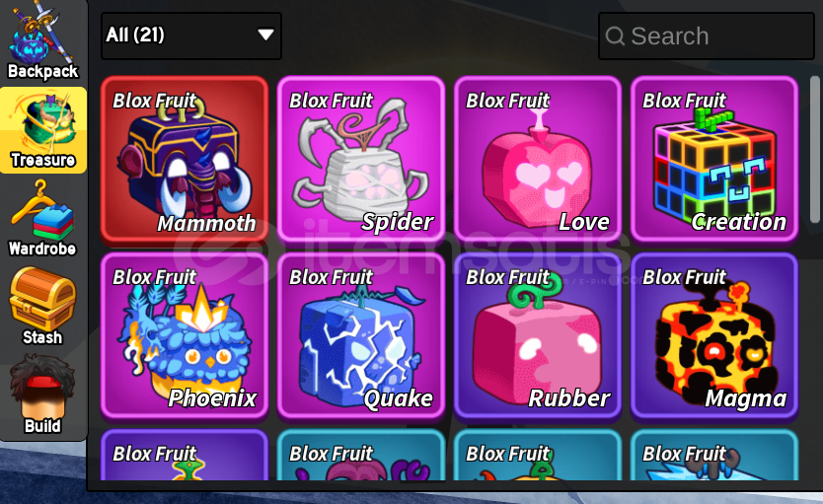Screen dimensions: 823x504
Task: Click the magnifying glass search icon
Action: [615, 36]
